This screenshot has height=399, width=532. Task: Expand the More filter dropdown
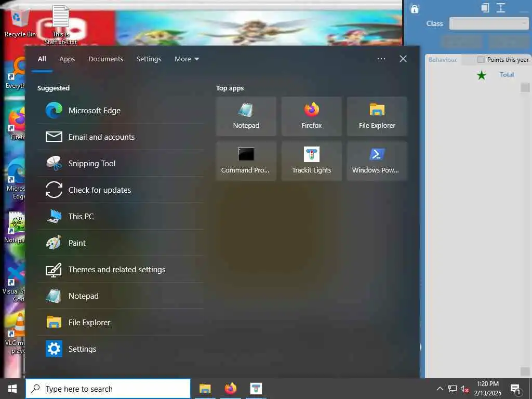click(187, 59)
